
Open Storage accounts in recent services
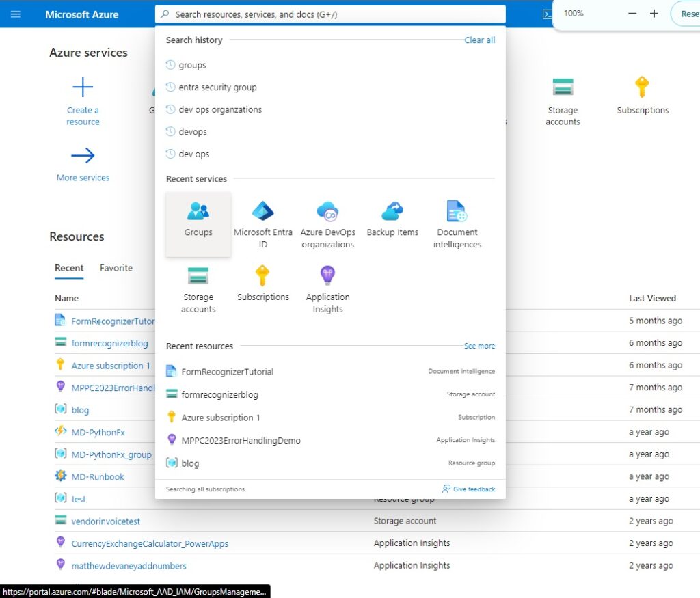point(198,289)
